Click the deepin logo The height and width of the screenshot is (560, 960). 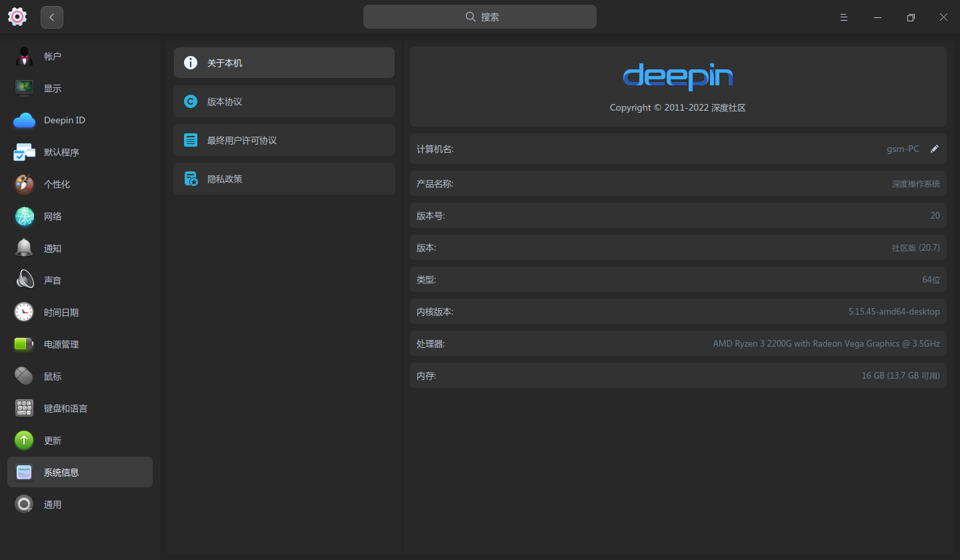tap(678, 77)
